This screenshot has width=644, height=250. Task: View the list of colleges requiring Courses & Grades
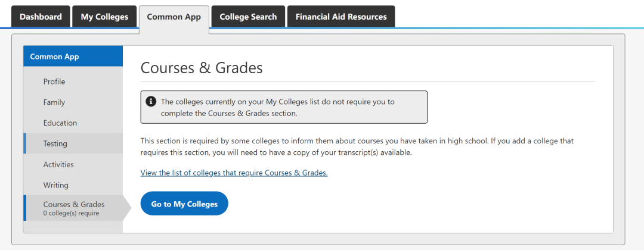[x=234, y=173]
